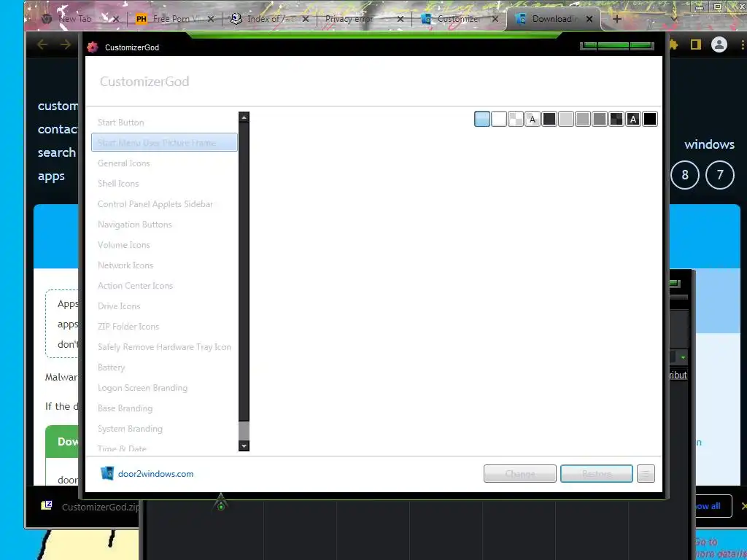Select the dark checkered background swatch
Screen dimensions: 747x560
click(x=616, y=119)
